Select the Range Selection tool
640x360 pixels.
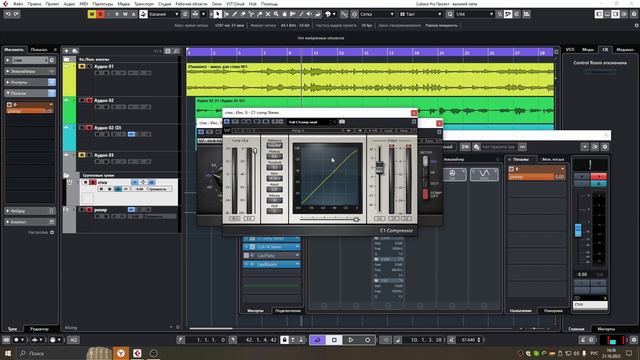[x=227, y=14]
